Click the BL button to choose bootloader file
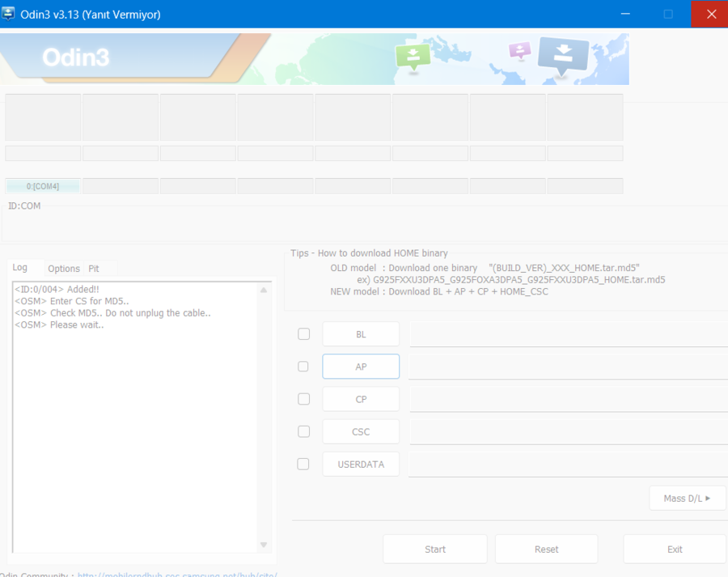Screen dimensions: 728x577 coord(361,334)
